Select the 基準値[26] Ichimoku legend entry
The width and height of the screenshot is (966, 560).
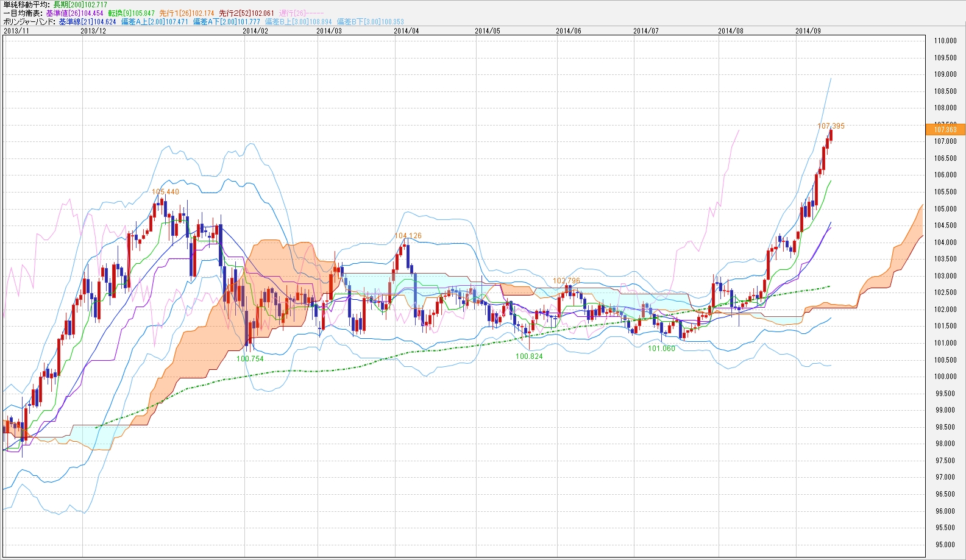74,13
